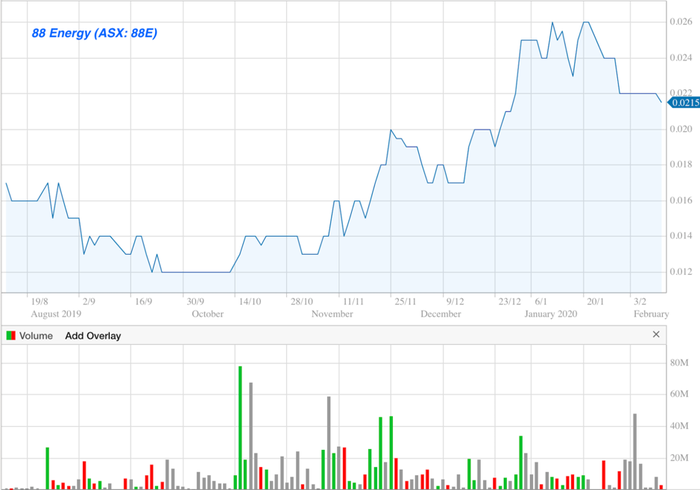Click the Add Overlay button
The image size is (700, 490).
click(x=93, y=336)
